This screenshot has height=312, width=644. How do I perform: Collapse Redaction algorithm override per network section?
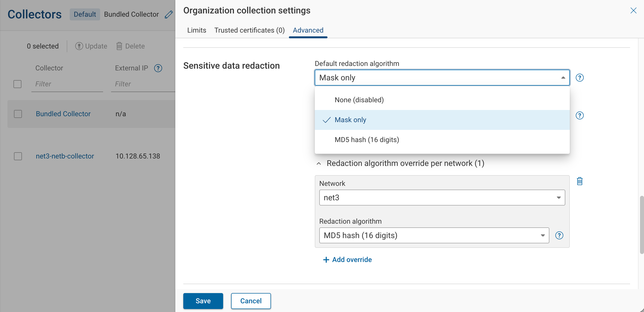[319, 163]
